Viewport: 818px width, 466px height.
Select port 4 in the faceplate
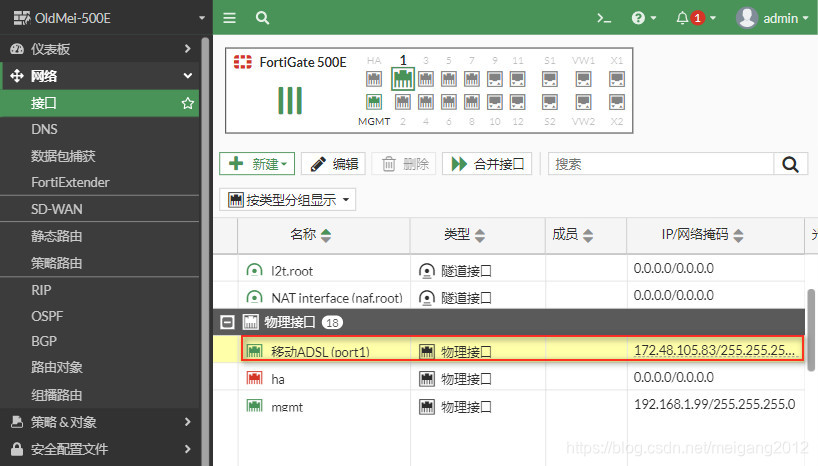coord(426,102)
